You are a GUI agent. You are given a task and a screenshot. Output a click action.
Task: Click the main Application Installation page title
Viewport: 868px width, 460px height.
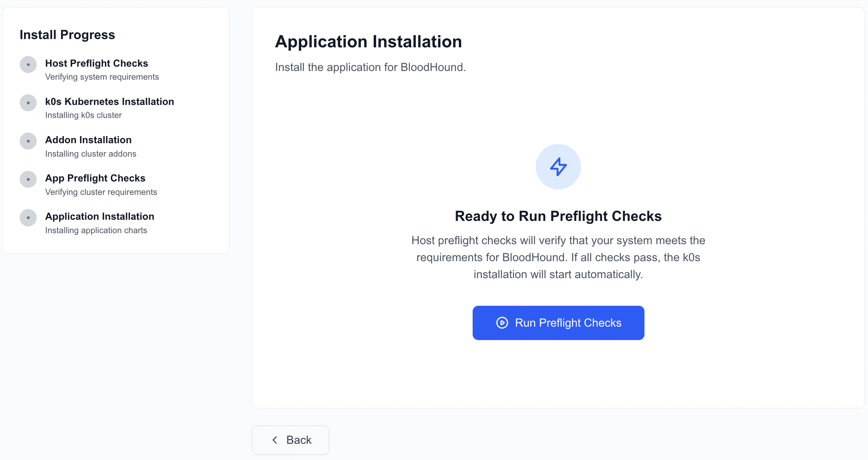point(369,41)
